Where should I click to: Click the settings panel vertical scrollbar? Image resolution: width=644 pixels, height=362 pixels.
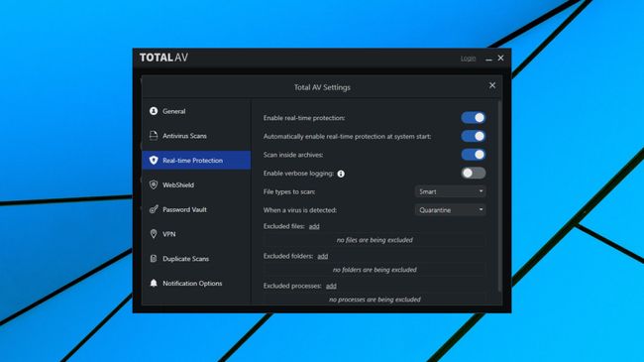point(499,196)
